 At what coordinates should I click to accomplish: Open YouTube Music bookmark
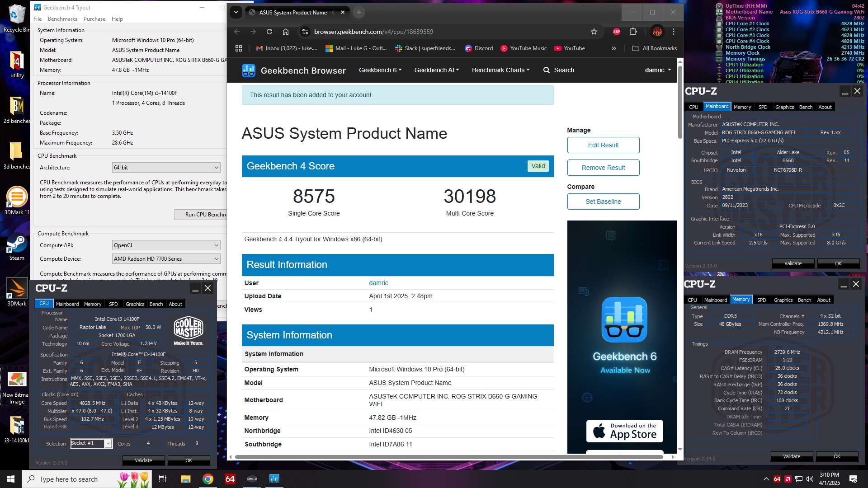[x=524, y=48]
